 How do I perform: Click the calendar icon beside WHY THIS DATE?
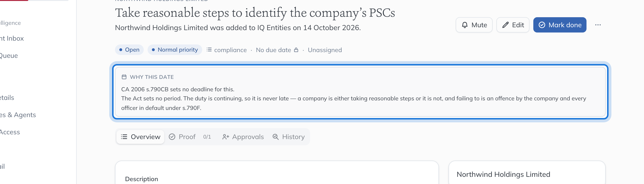[x=124, y=77]
